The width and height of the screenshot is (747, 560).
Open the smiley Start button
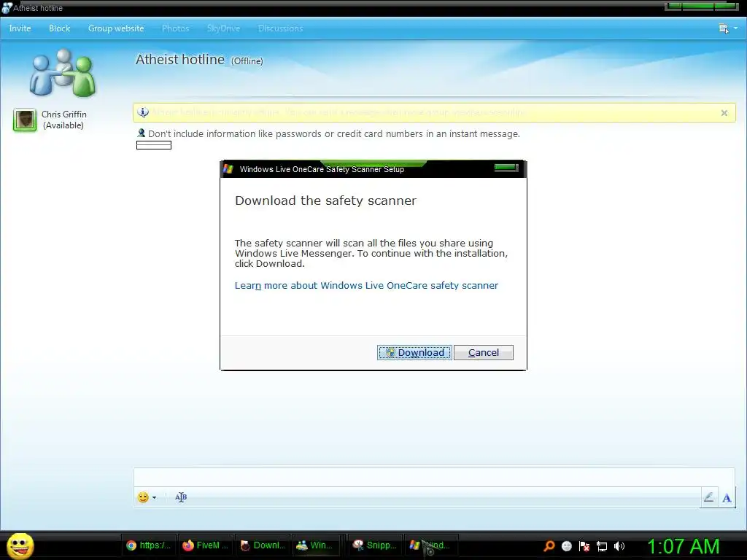pyautogui.click(x=20, y=545)
